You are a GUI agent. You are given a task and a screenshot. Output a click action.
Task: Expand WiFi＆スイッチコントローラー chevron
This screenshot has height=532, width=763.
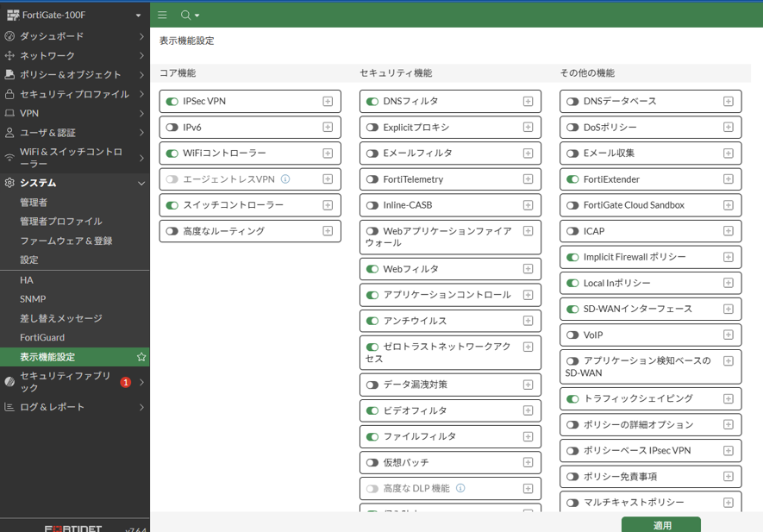pyautogui.click(x=141, y=158)
